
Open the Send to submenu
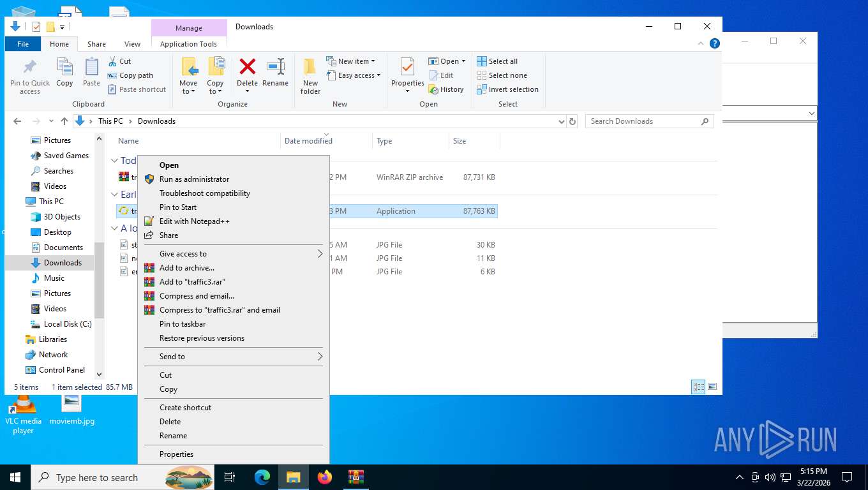(x=234, y=357)
